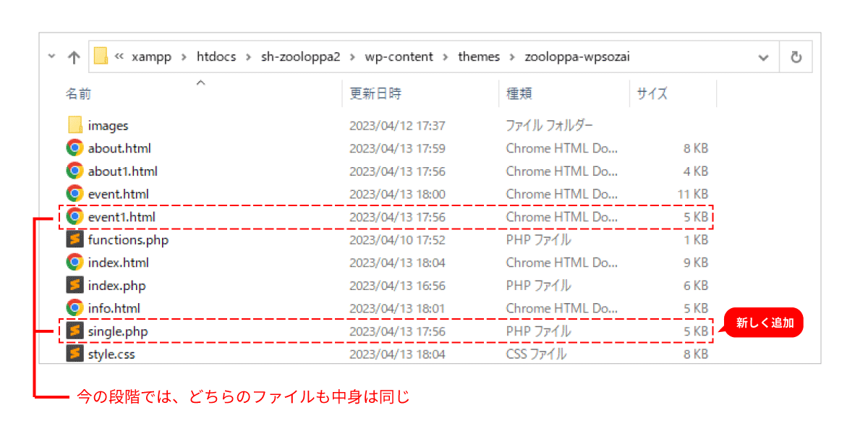Click date 2023/04/13 18:01
The height and width of the screenshot is (434, 868).
(397, 308)
